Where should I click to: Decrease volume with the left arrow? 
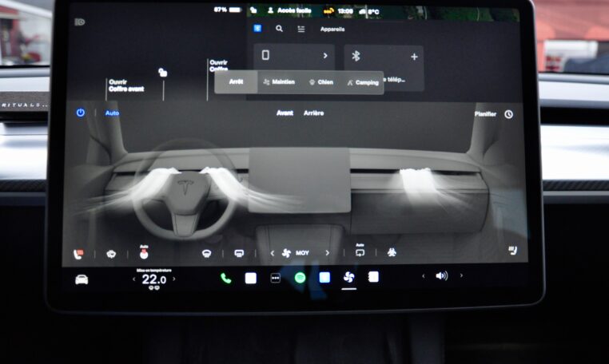pos(424,276)
